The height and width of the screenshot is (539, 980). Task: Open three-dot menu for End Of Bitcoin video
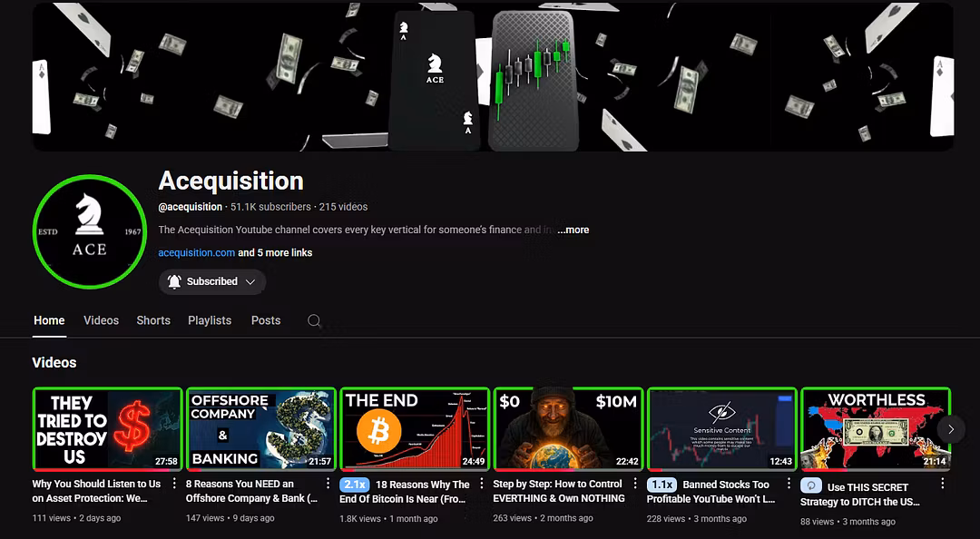point(481,484)
